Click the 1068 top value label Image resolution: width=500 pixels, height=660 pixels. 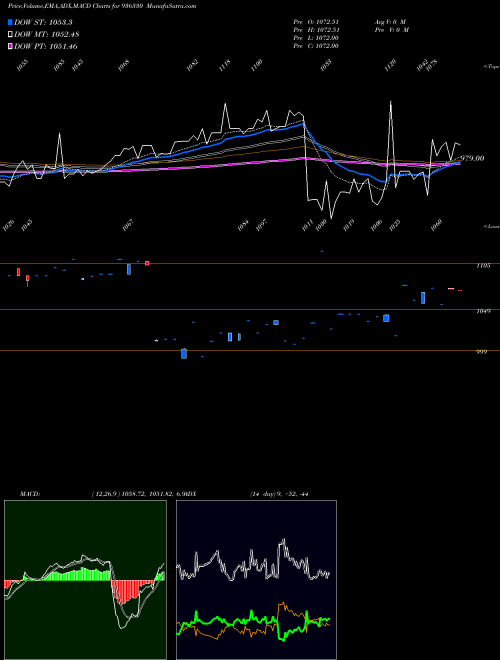tap(123, 66)
